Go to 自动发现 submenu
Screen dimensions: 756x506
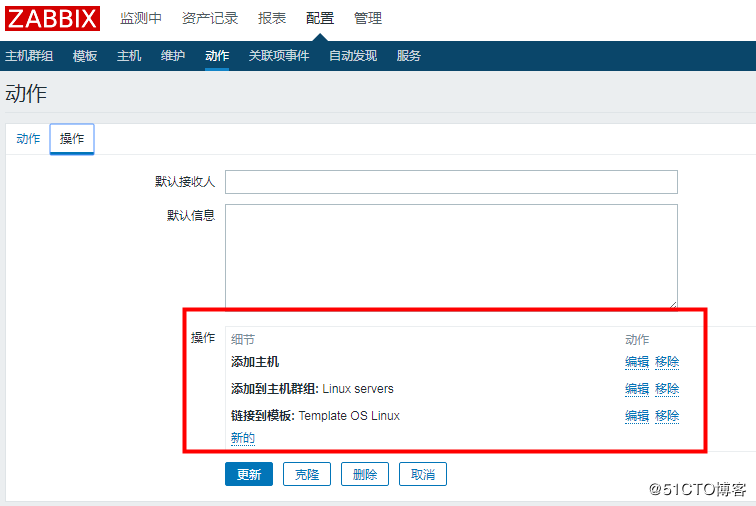pyautogui.click(x=353, y=56)
